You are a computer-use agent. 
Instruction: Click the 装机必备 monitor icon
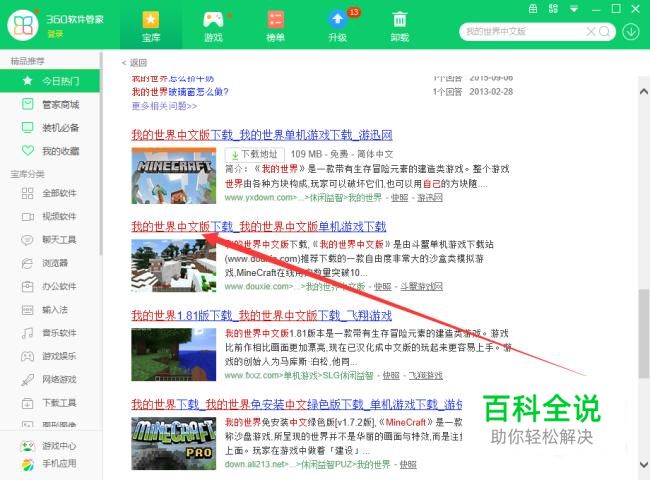(x=27, y=128)
